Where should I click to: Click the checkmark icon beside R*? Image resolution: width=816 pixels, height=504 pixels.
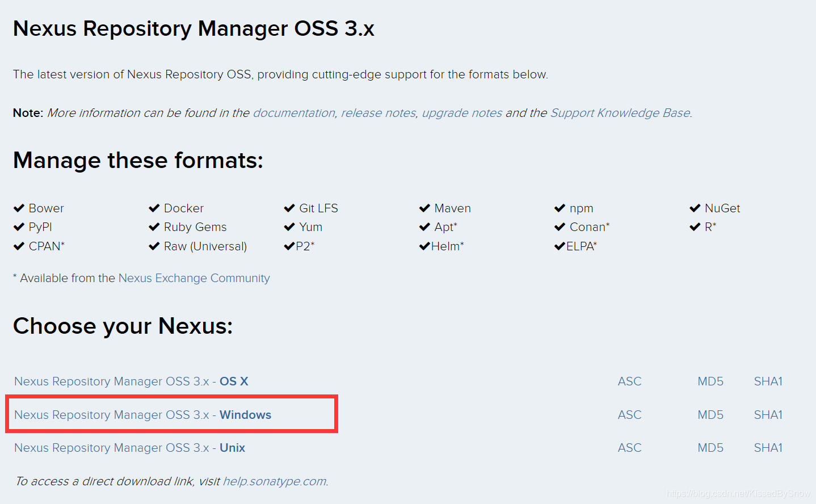point(695,227)
